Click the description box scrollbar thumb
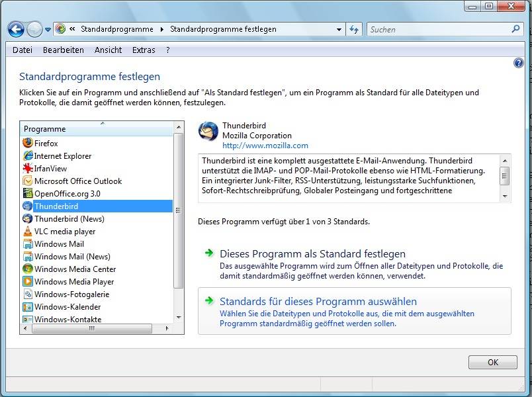Image resolution: width=532 pixels, height=397 pixels. pos(505,176)
